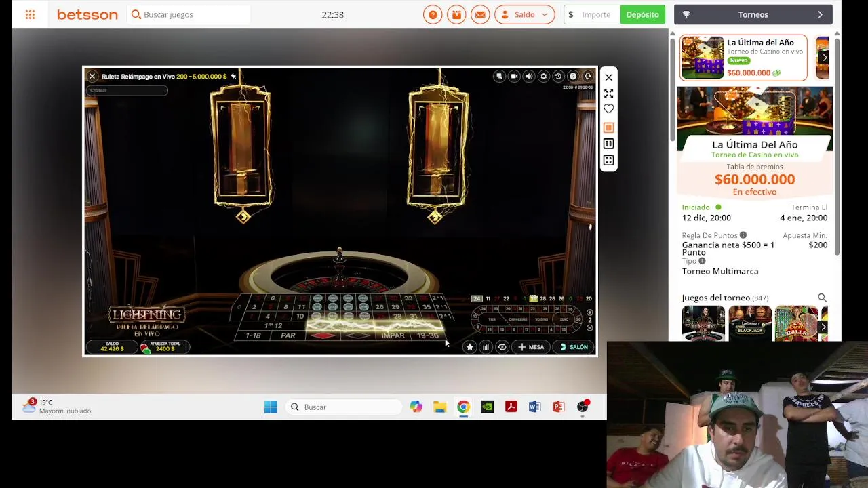Select VOISINS on the racetrack
The image size is (868, 488).
click(541, 319)
